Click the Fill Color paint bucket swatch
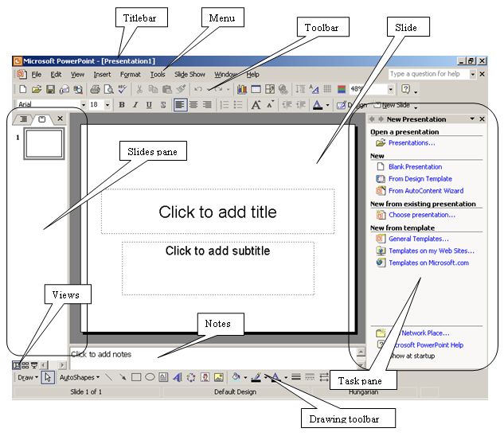Image resolution: width=504 pixels, height=436 pixels. tap(236, 377)
